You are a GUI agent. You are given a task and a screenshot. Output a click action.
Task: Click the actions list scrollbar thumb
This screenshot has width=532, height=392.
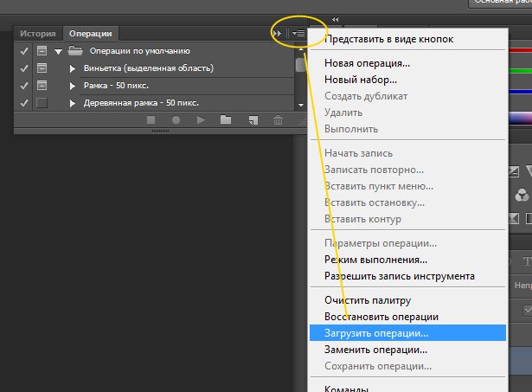point(301,65)
